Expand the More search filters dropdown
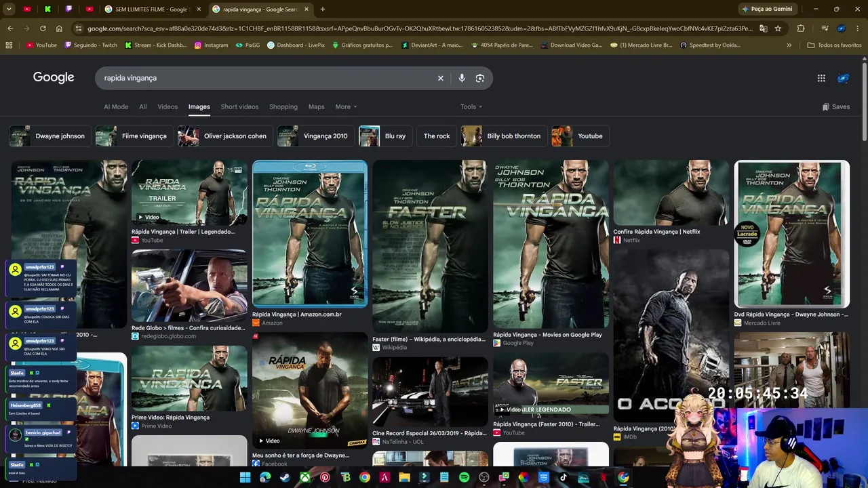868x488 pixels. 346,106
